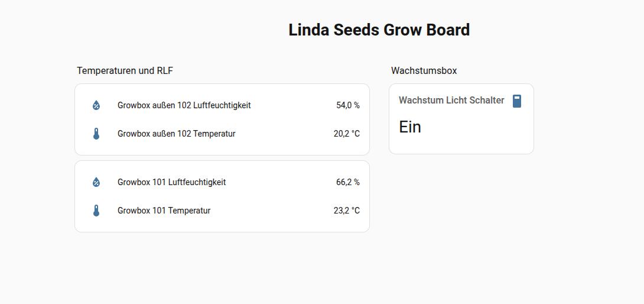Select the Temperaturen und RLF heading
This screenshot has height=304, width=644.
(125, 71)
